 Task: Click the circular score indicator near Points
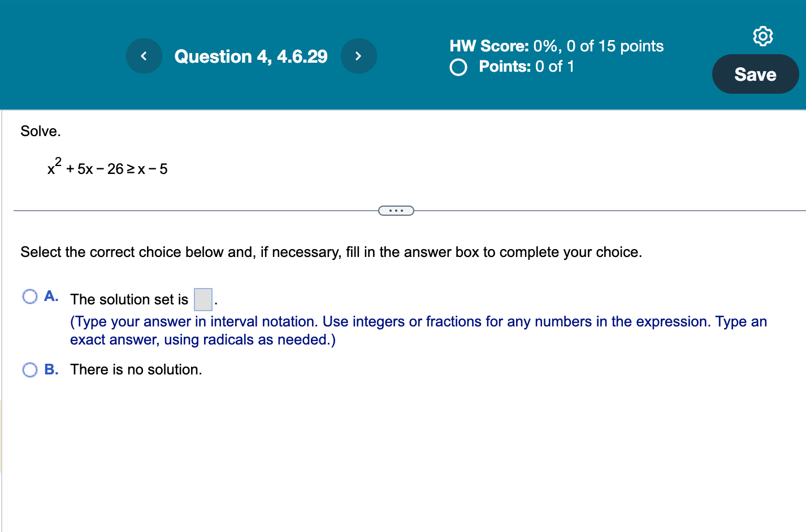click(458, 67)
